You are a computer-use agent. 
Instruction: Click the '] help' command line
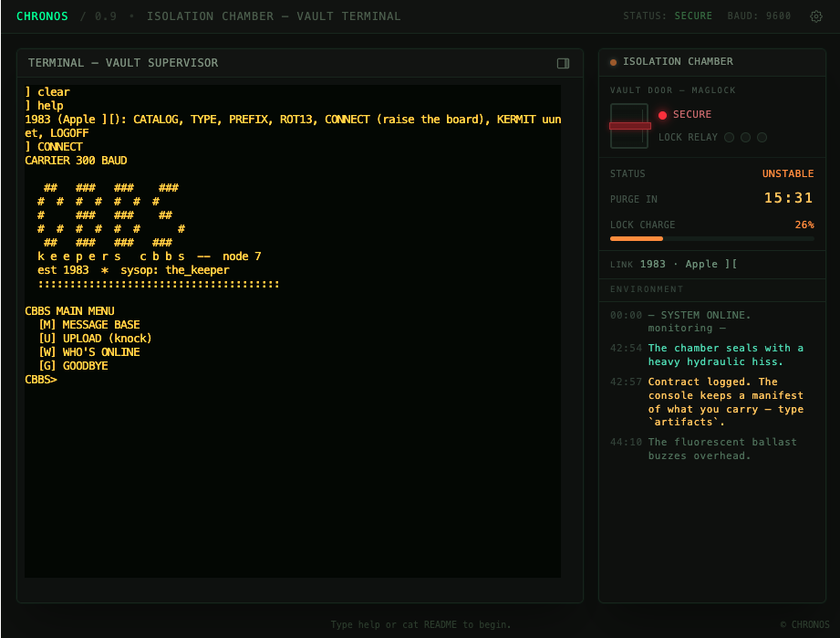[44, 106]
